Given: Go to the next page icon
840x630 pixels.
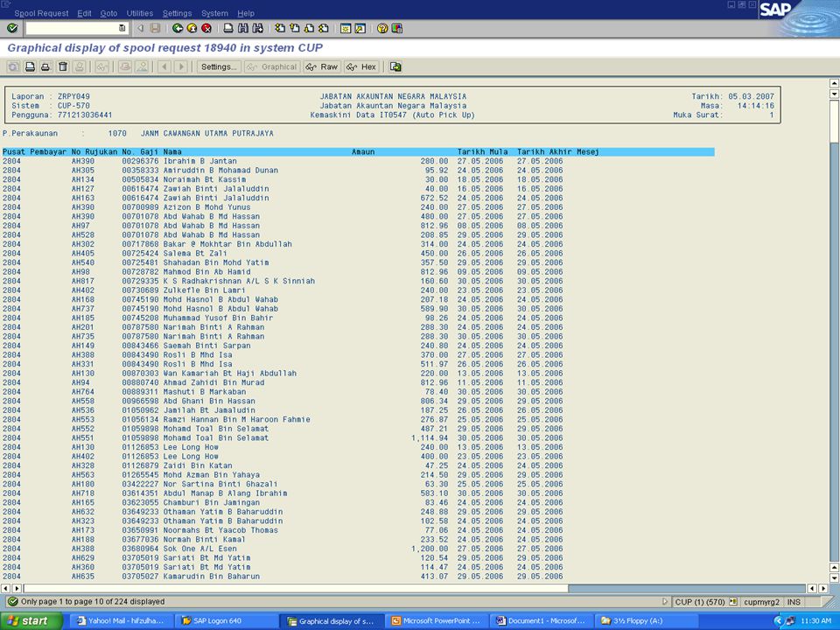Looking at the screenshot, I should [309, 28].
